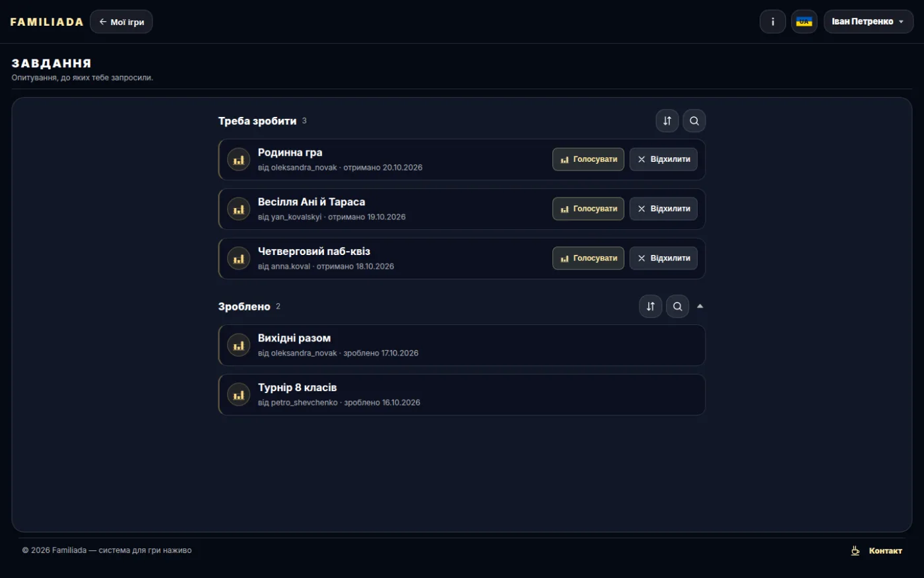This screenshot has width=924, height=578.
Task: Open the Вихідні разом completed task
Action: pyautogui.click(x=462, y=345)
